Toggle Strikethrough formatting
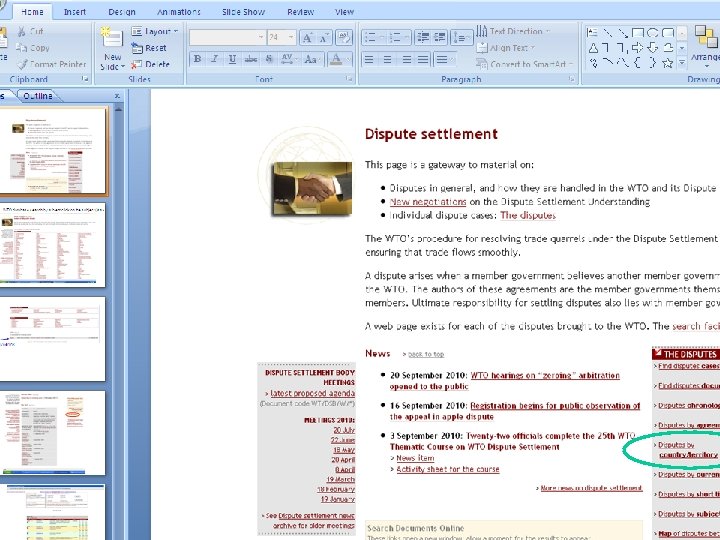Screen dimensions: 720x540 251,59
